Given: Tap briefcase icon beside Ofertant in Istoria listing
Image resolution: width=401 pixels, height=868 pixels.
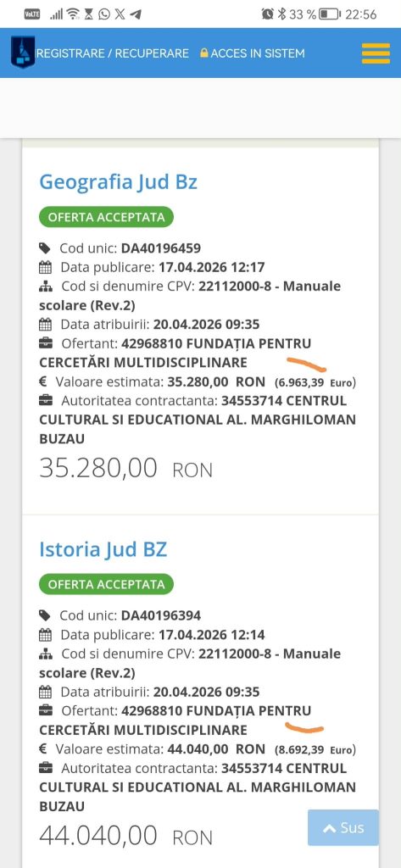Looking at the screenshot, I should tap(46, 711).
